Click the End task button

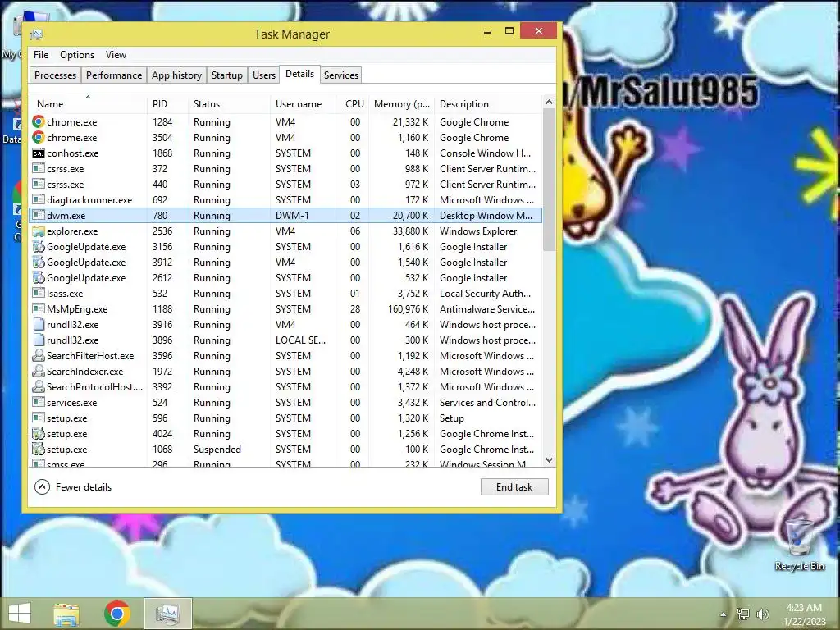pos(514,487)
